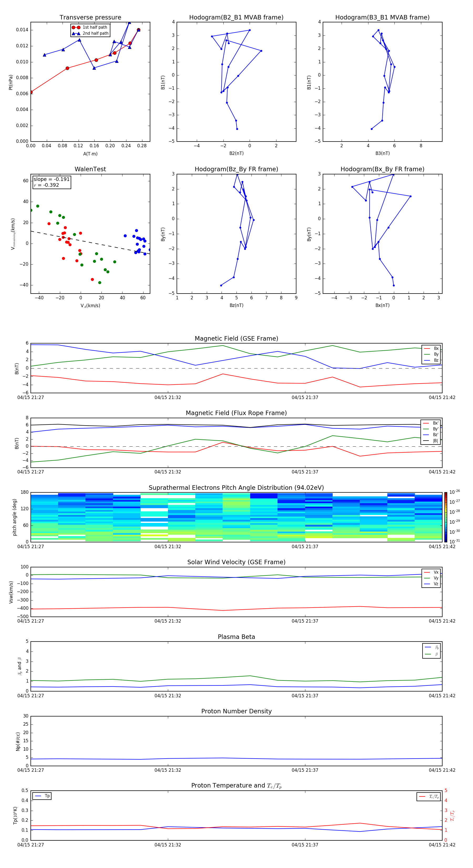Screen dimensions: 473x868
Task: Click the "Proton Temperature and Te/Tp" title
Action: click(236, 786)
